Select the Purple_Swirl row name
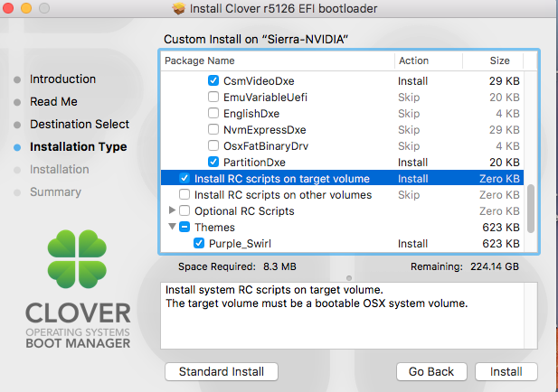The image size is (558, 392). point(240,244)
